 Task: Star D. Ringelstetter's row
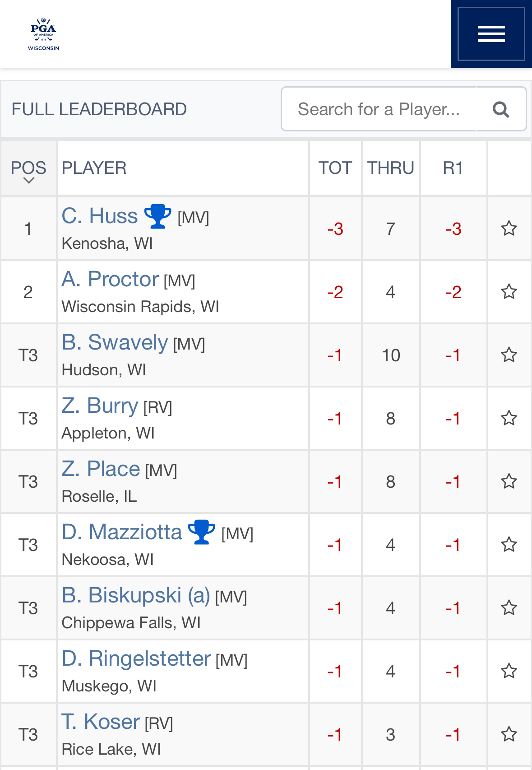[x=509, y=671]
